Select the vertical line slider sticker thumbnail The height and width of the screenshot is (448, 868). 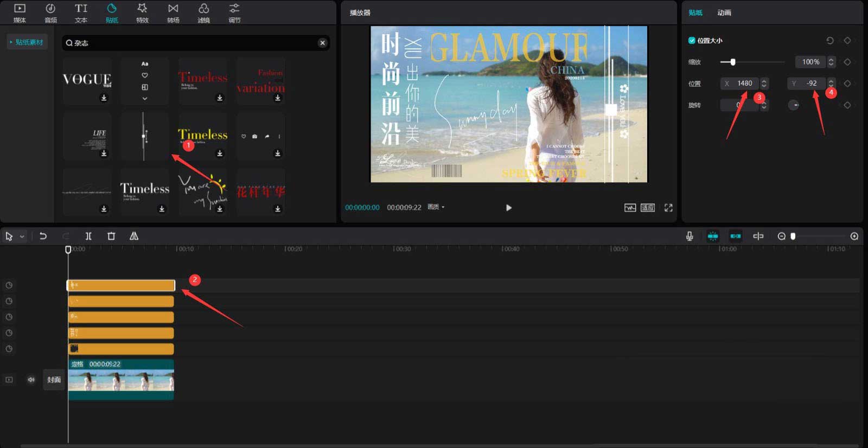click(x=144, y=136)
